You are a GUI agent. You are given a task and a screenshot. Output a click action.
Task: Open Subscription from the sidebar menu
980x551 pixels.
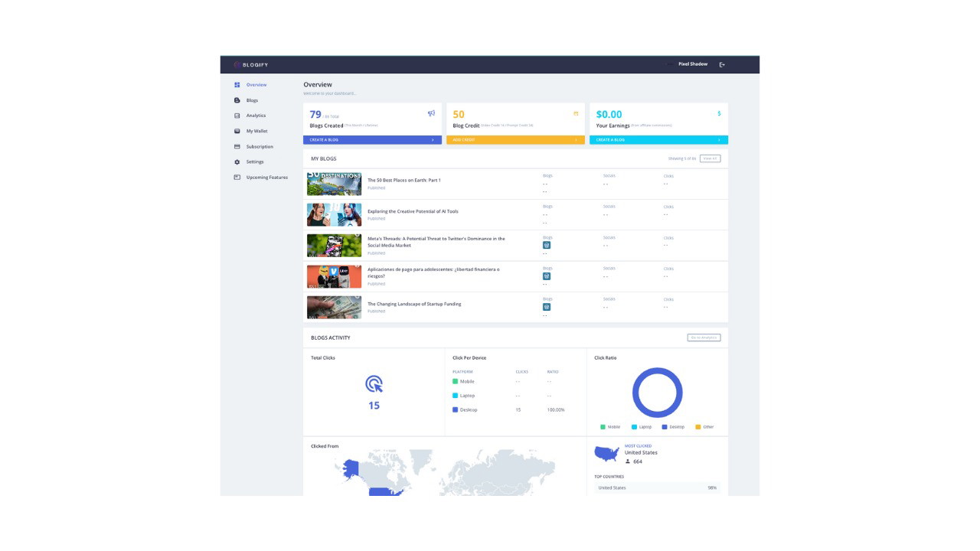tap(237, 146)
